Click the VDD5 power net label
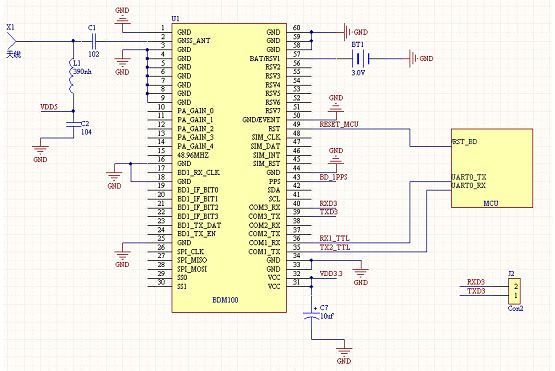The image size is (555, 371). pyautogui.click(x=49, y=107)
